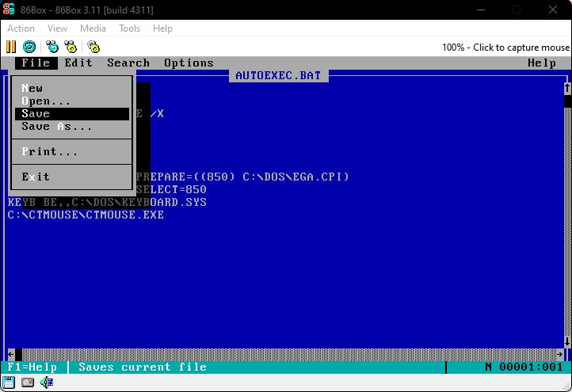572x392 pixels.
Task: Click the KEYB BE line with KEYBOARD.SYS
Action: pyautogui.click(x=107, y=202)
